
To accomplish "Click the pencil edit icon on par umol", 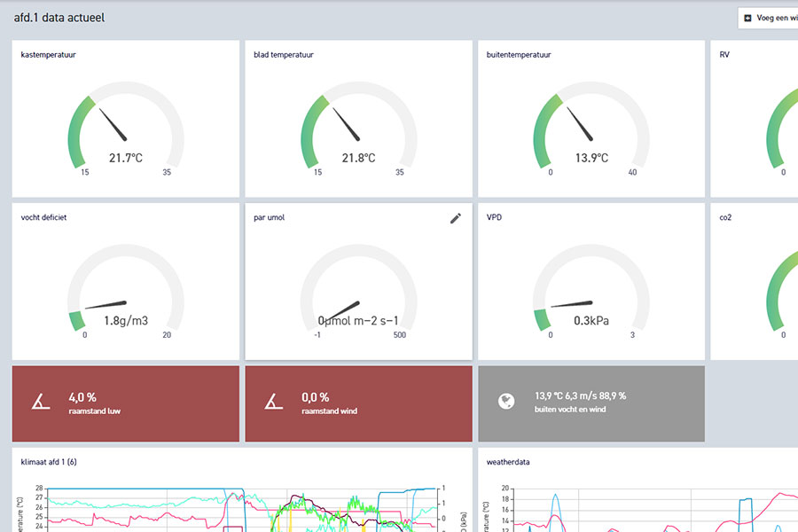I will click(x=455, y=218).
